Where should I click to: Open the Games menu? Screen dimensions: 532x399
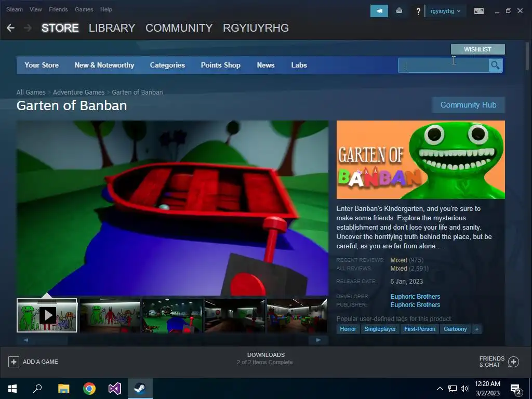[84, 9]
